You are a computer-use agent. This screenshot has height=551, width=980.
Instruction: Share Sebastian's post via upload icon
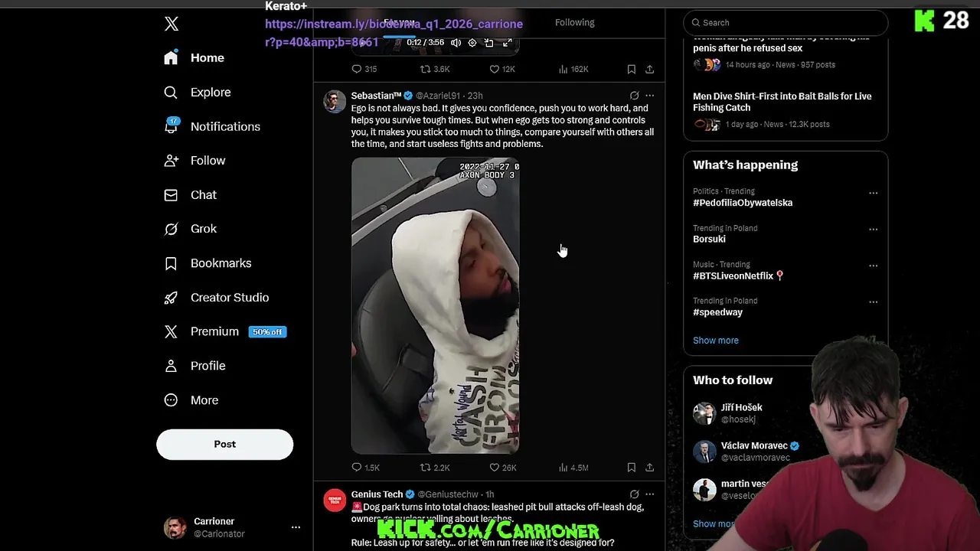point(649,468)
